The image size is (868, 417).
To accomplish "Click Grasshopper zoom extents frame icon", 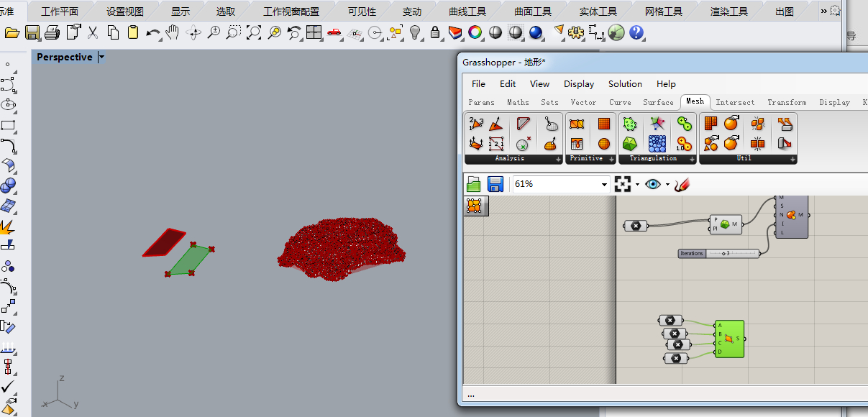I will pyautogui.click(x=623, y=184).
